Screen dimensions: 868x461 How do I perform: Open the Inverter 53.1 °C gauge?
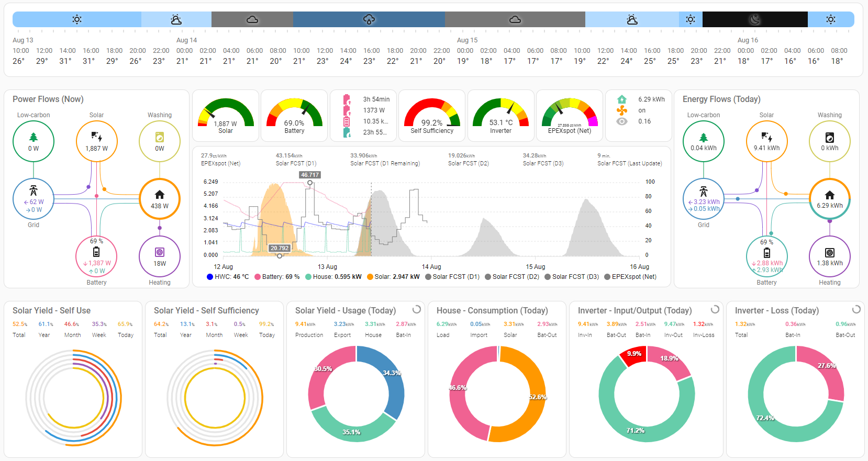(x=500, y=116)
